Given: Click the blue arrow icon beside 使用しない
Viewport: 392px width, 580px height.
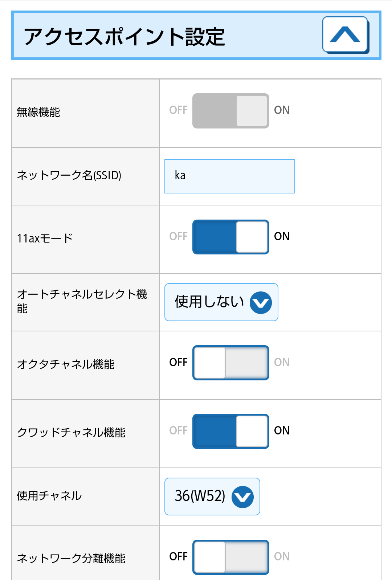Looking at the screenshot, I should [x=261, y=302].
